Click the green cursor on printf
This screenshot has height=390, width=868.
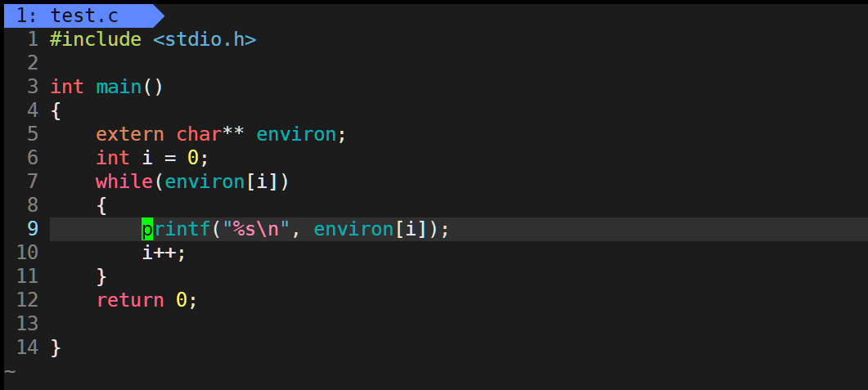pos(147,228)
